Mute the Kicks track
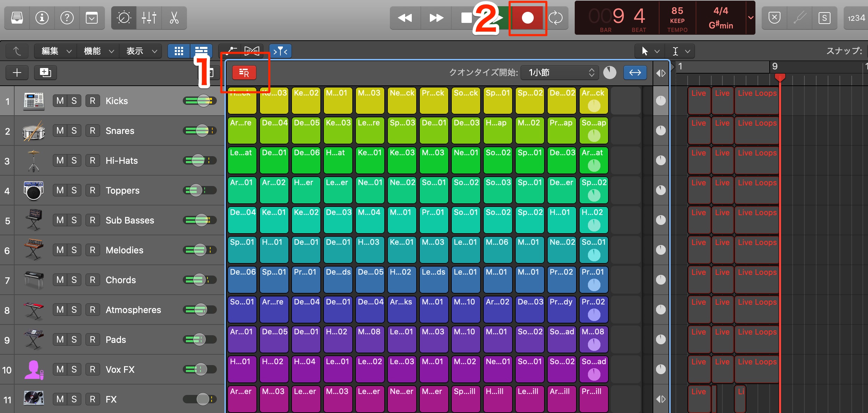The width and height of the screenshot is (868, 413). tap(60, 101)
